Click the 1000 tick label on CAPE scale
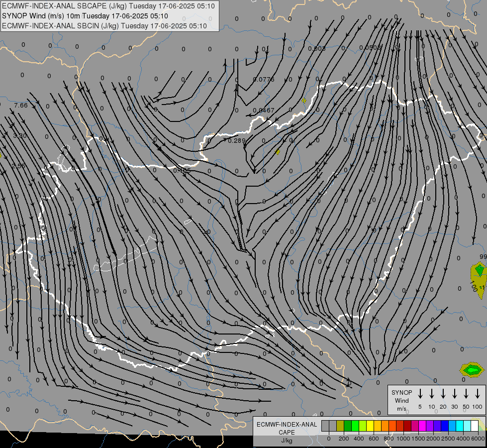 403,439
